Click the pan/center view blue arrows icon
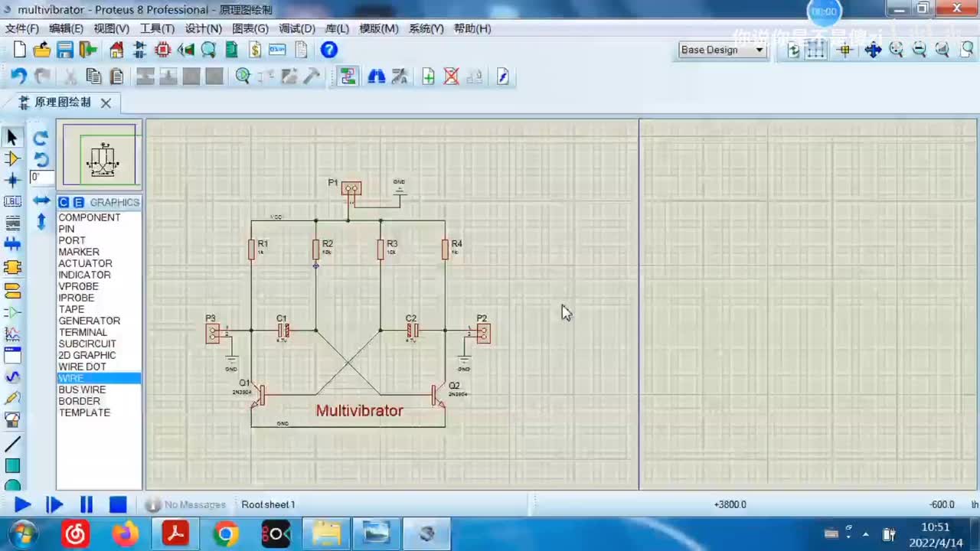980x551 pixels. pos(873,50)
